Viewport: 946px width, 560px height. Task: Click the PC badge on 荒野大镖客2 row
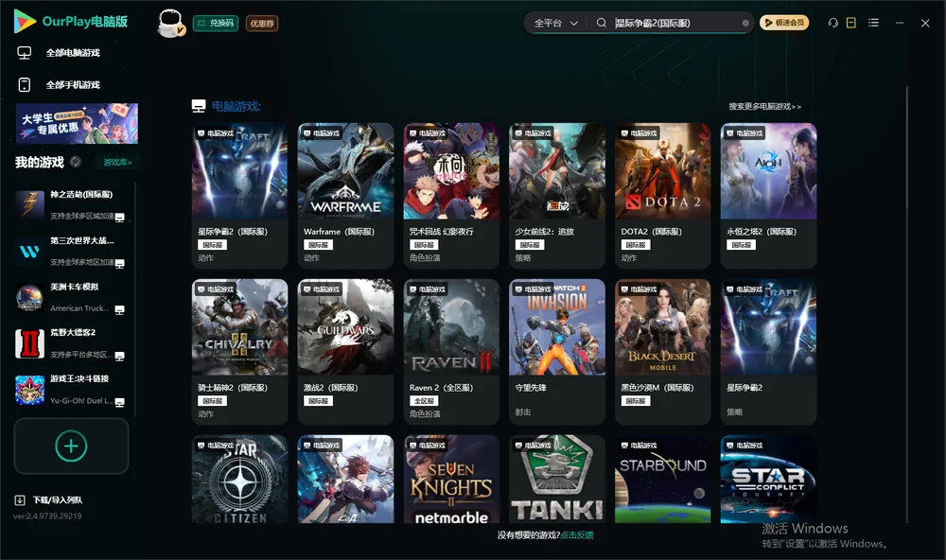click(x=119, y=356)
